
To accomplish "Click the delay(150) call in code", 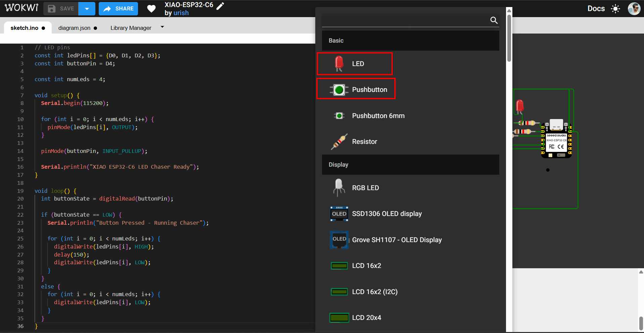I will coord(72,255).
